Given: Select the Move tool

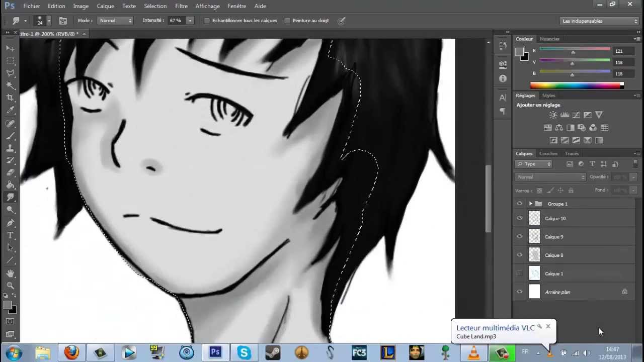Looking at the screenshot, I should pyautogui.click(x=10, y=48).
